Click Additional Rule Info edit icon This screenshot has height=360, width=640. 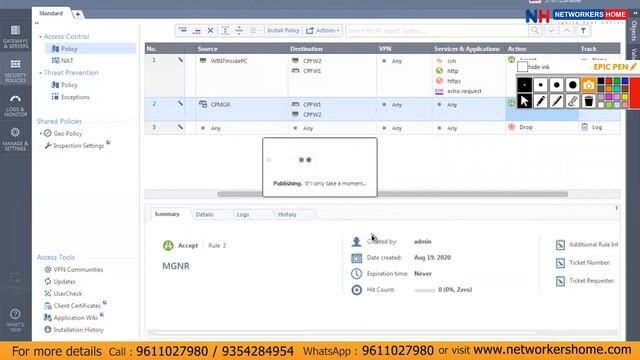560,245
